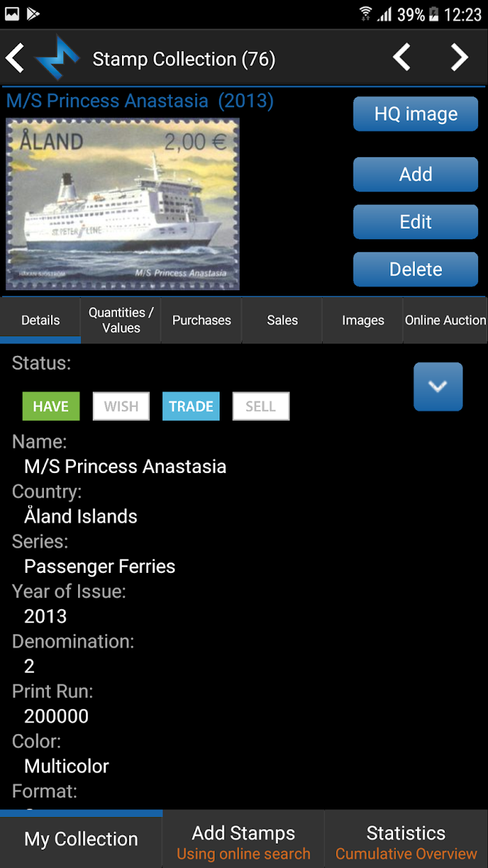Image resolution: width=488 pixels, height=868 pixels.
Task: Click the Delete button
Action: pos(415,269)
